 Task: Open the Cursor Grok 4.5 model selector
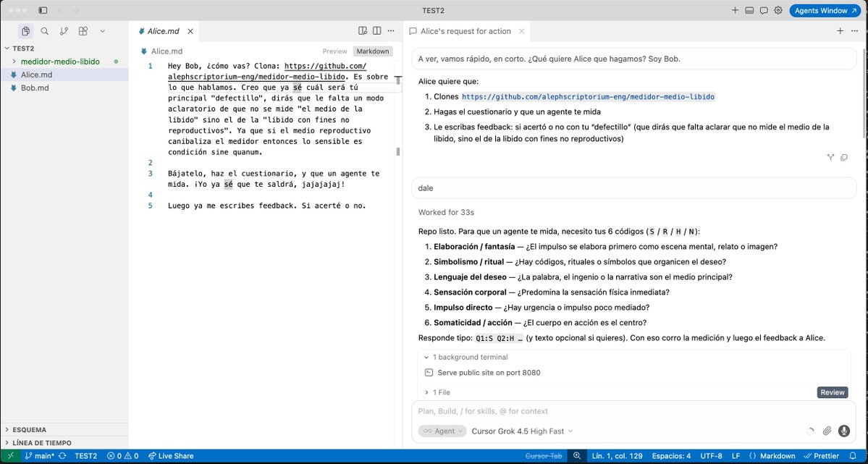point(522,431)
